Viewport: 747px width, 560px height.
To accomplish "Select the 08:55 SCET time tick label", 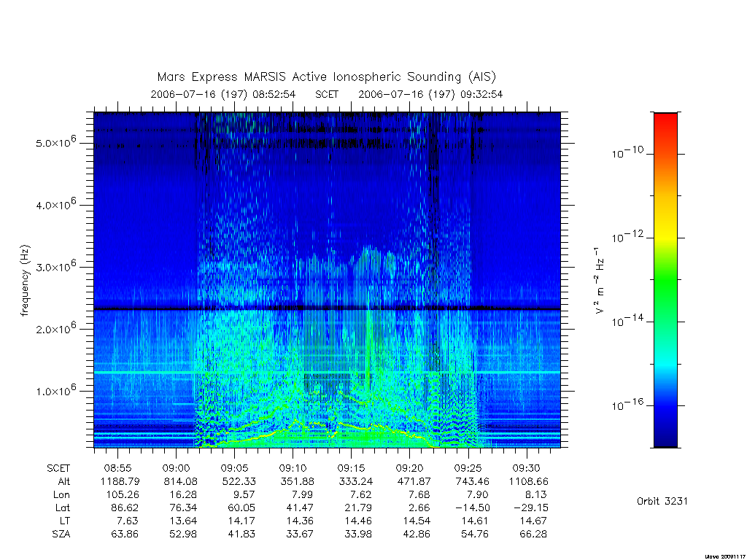I will (117, 468).
